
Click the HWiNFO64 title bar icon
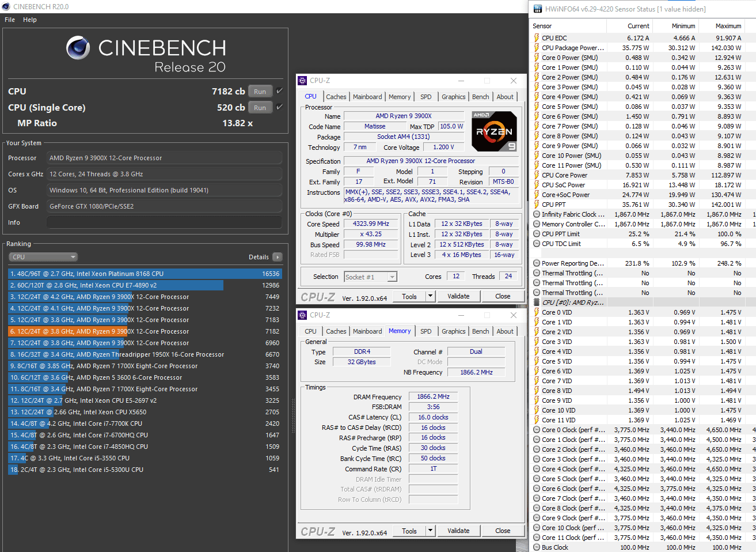[x=538, y=9]
